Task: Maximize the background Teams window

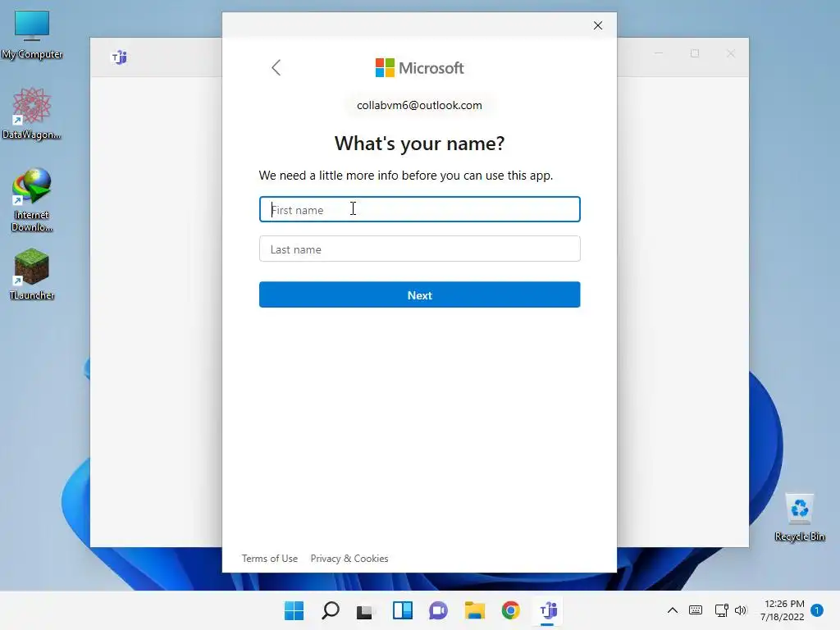Action: 695,53
